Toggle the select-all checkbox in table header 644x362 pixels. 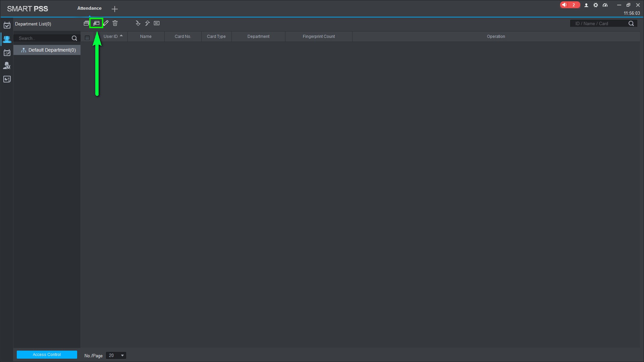(x=87, y=38)
